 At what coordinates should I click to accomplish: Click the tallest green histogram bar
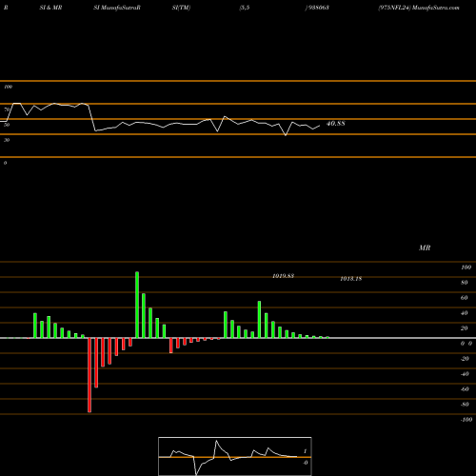(137, 305)
